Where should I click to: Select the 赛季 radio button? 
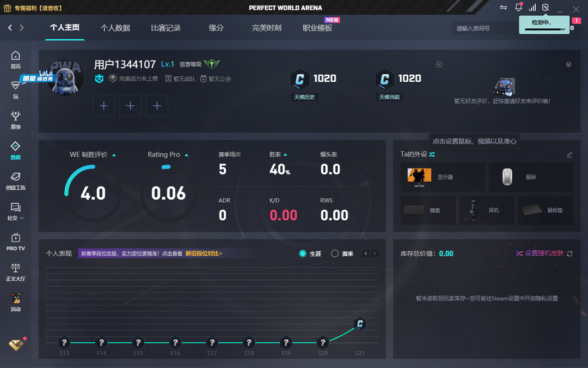click(334, 254)
